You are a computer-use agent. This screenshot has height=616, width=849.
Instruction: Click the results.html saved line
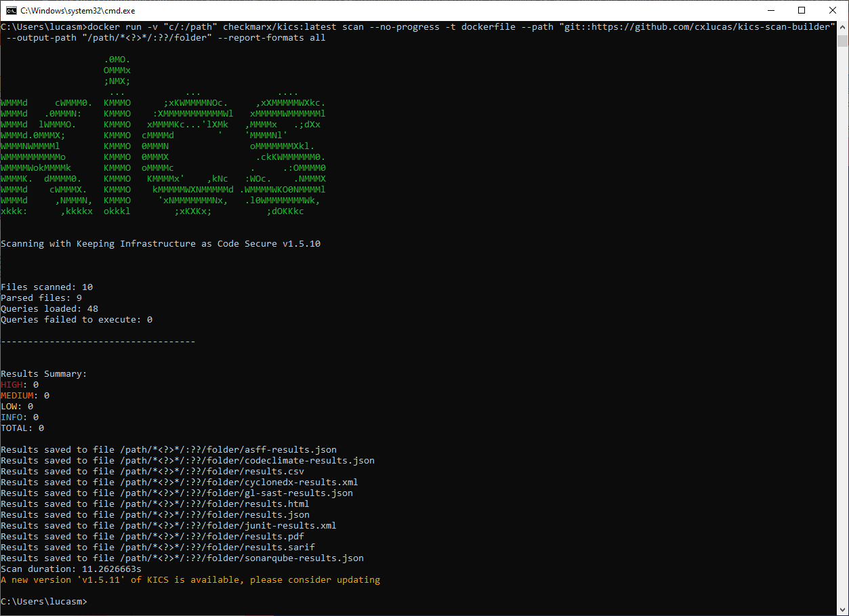pyautogui.click(x=155, y=504)
